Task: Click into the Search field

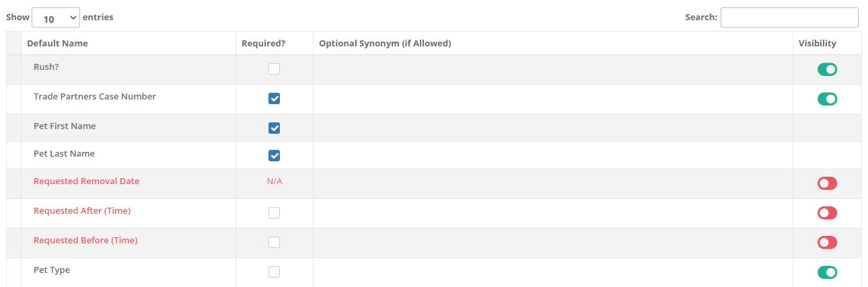Action: pos(789,17)
